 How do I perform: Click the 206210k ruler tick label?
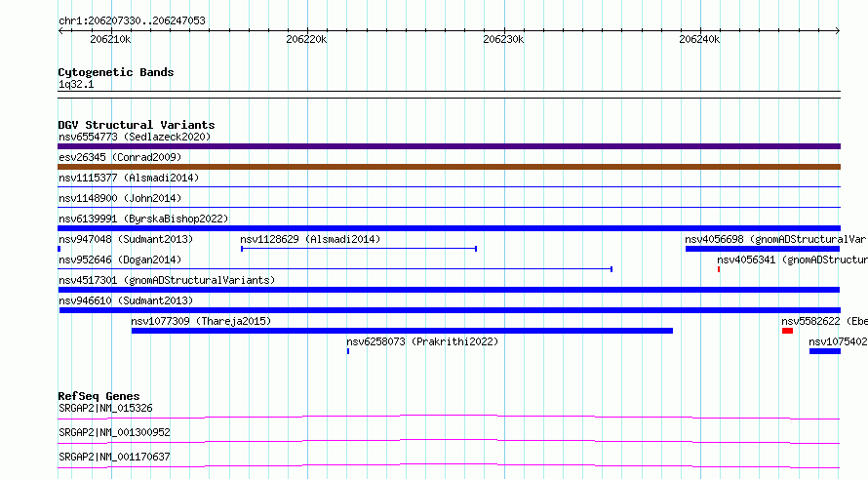point(110,39)
